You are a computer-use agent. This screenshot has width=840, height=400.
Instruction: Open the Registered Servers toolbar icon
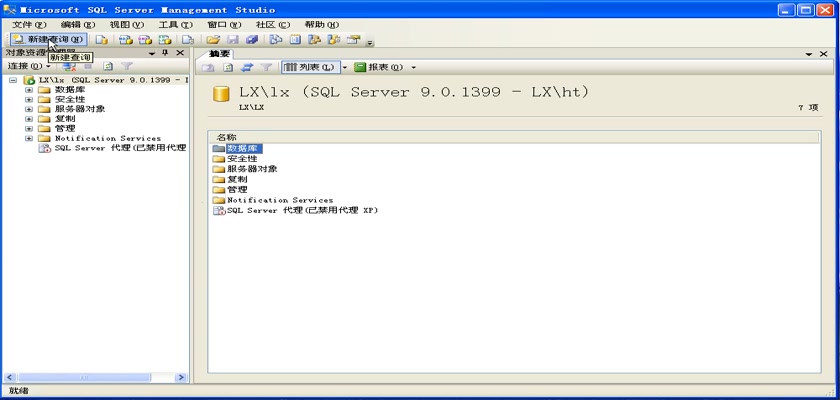(x=276, y=40)
